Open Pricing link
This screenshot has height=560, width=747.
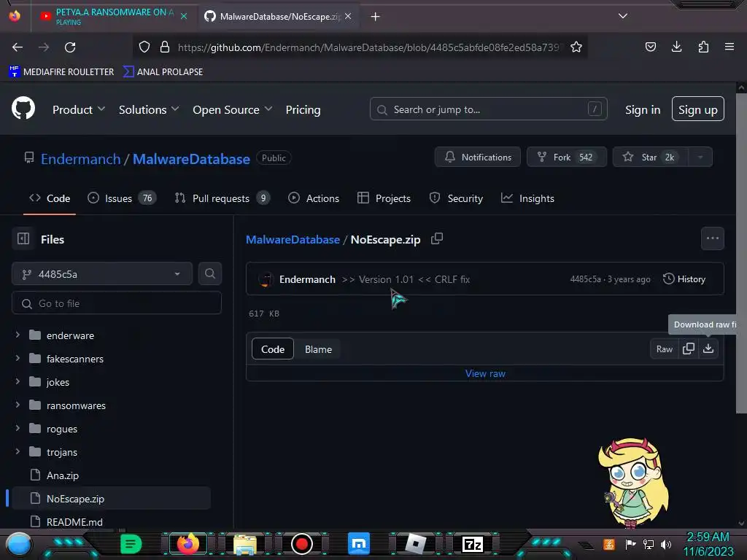click(x=303, y=109)
